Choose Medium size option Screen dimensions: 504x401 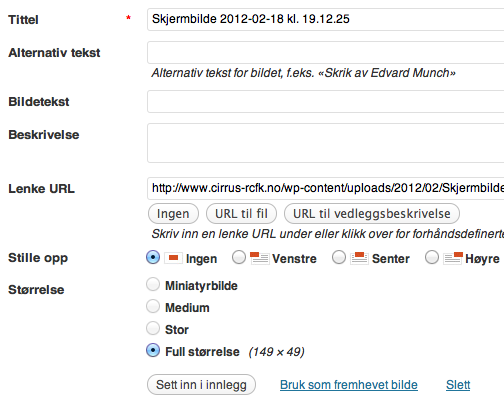point(153,306)
